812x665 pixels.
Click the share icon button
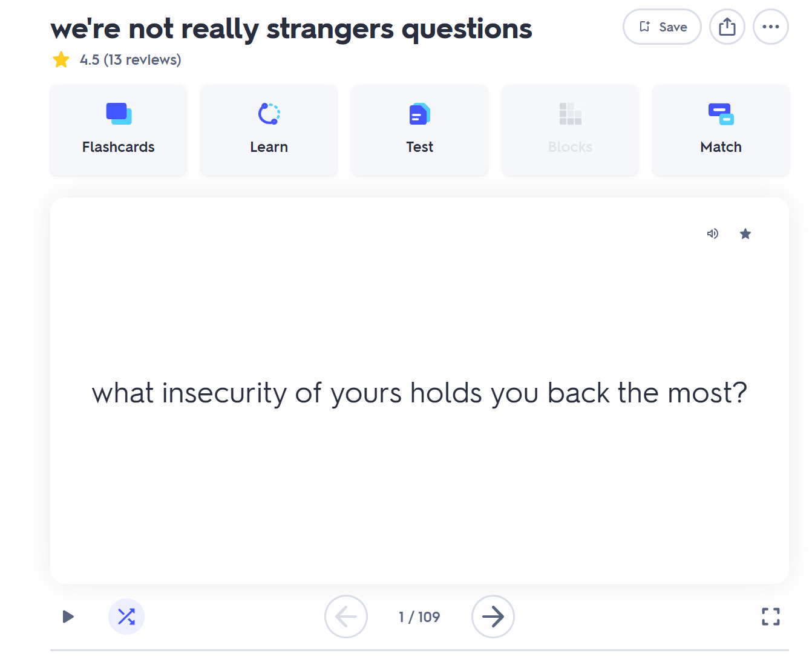click(x=727, y=27)
